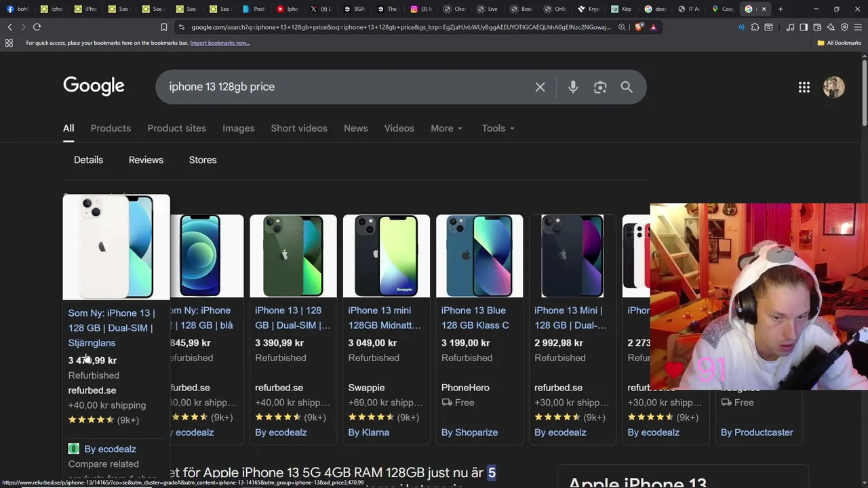Open the Google account avatar
The height and width of the screenshot is (488, 868).
click(834, 87)
